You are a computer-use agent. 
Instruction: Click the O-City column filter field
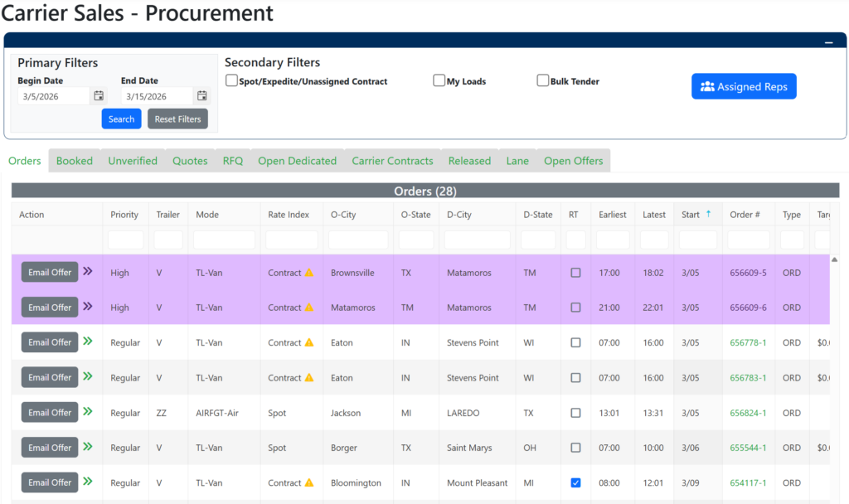tap(357, 240)
